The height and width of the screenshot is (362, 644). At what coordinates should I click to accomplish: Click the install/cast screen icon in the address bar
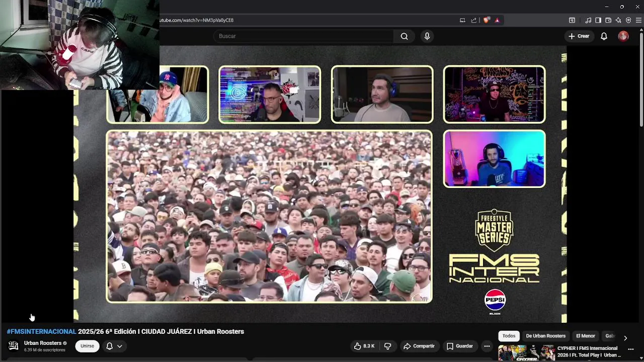pyautogui.click(x=462, y=20)
